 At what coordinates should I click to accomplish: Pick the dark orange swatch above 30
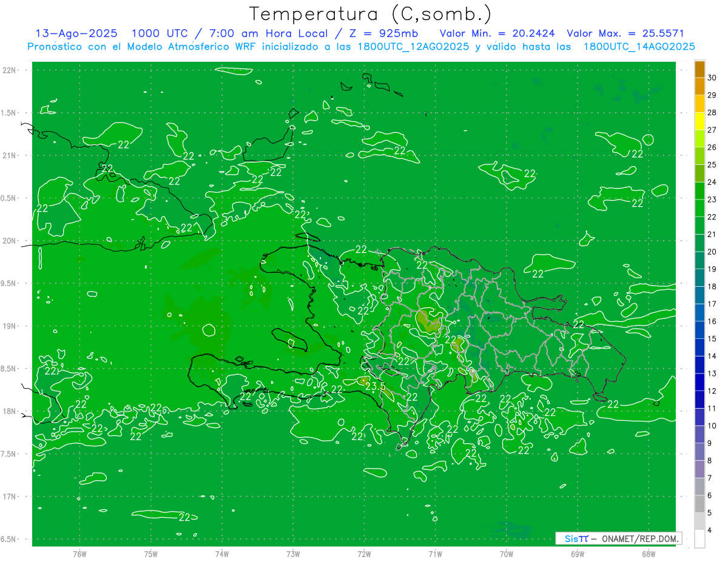click(699, 69)
